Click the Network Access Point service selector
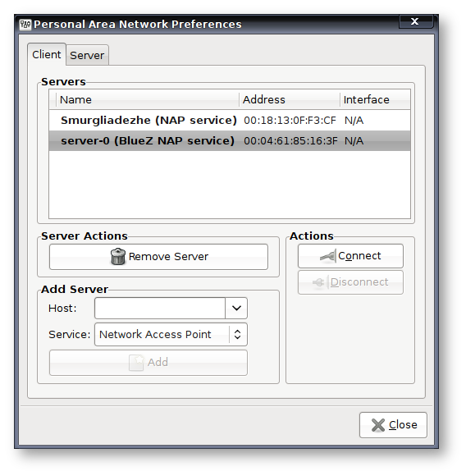Viewport: 466px width, 476px height. pos(171,335)
